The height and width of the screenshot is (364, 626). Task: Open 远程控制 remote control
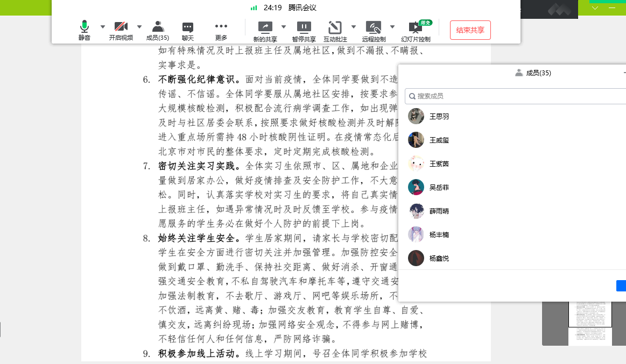tap(374, 31)
